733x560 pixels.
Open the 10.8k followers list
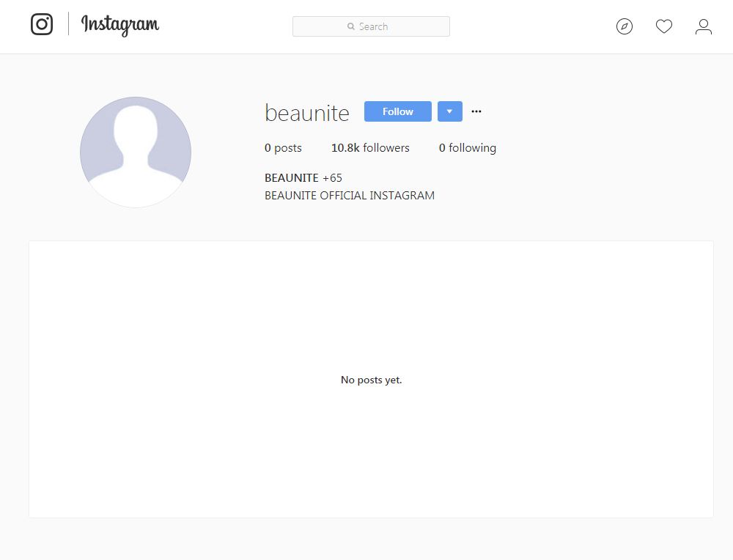(370, 148)
